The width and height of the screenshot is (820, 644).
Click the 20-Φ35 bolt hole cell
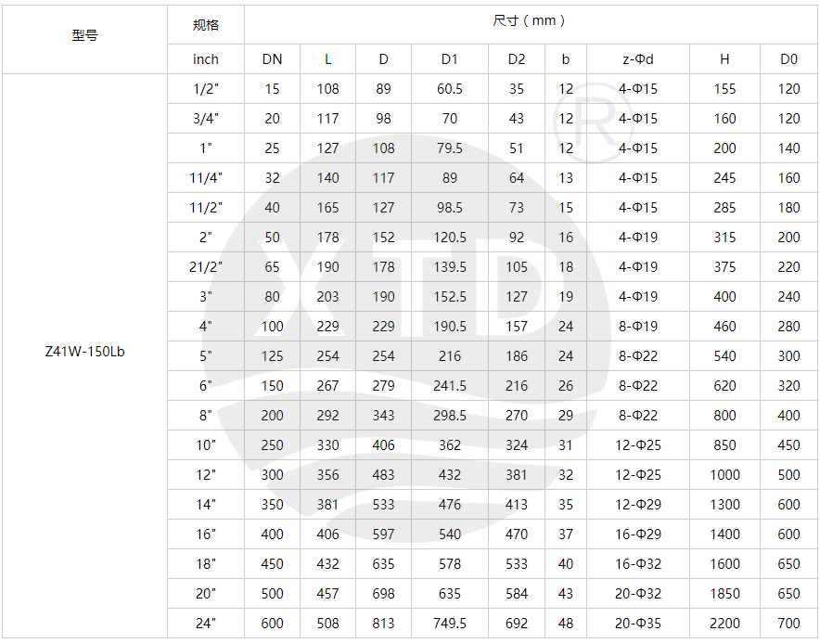click(637, 624)
